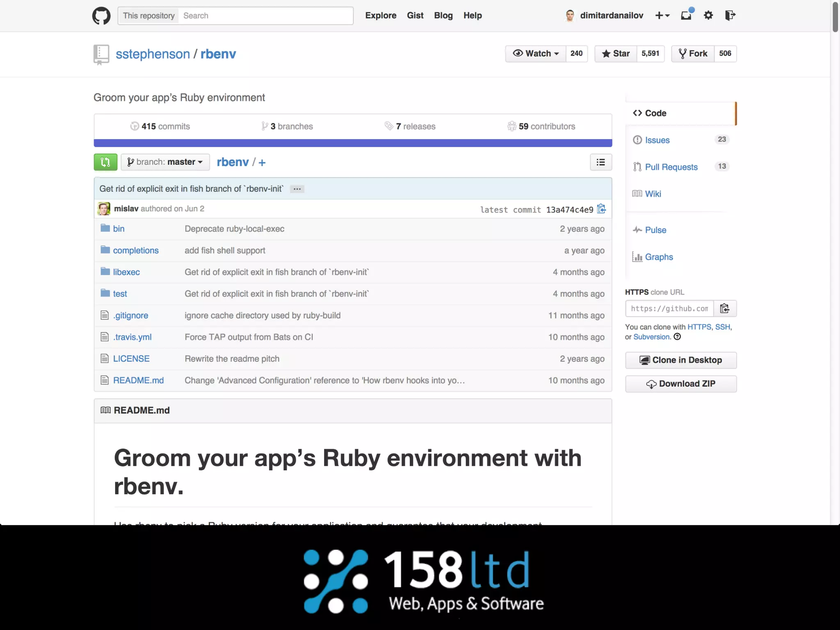Open the LICENSE file

[131, 359]
